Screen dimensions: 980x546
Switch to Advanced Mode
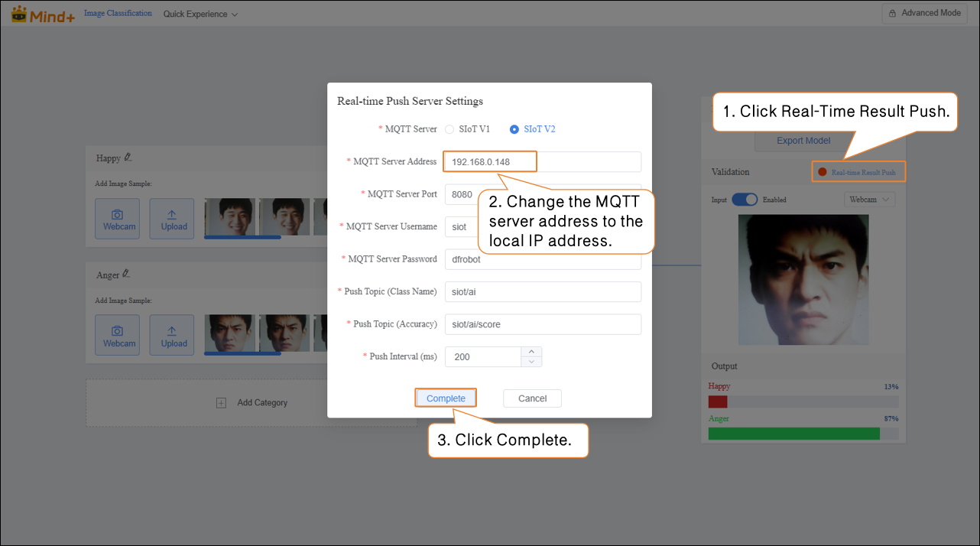click(x=924, y=13)
